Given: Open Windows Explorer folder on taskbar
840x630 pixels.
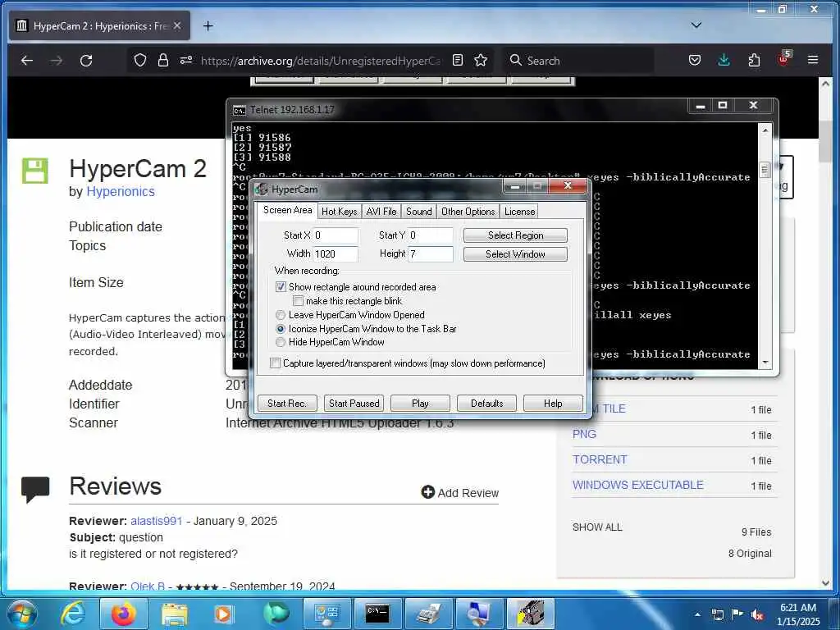Looking at the screenshot, I should (174, 614).
